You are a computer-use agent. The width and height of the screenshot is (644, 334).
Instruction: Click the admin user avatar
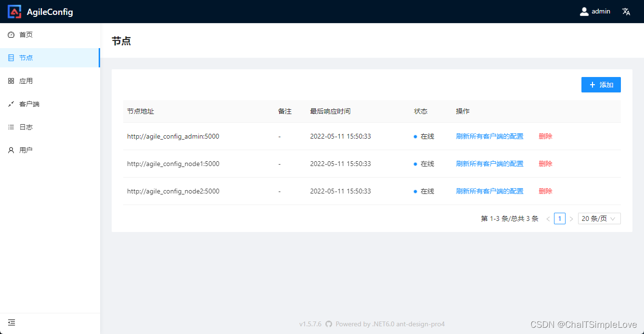click(x=584, y=11)
